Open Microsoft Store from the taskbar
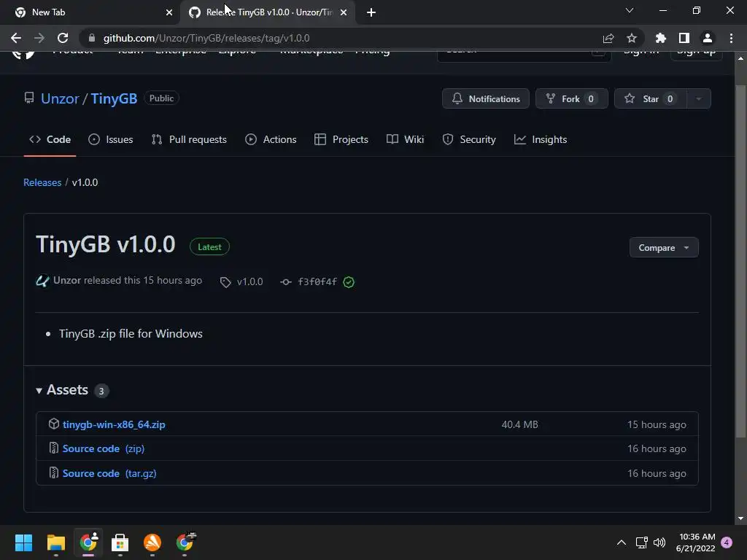The width and height of the screenshot is (747, 560). (120, 542)
